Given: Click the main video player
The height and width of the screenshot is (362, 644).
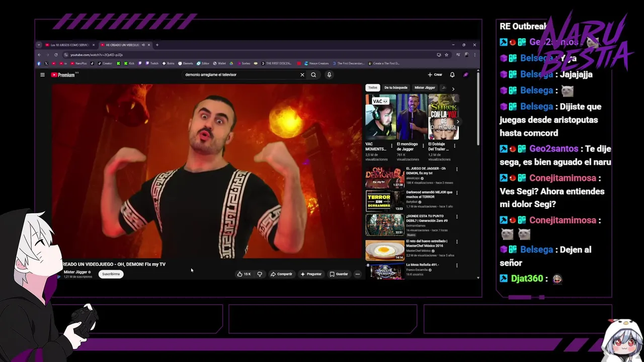Looking at the screenshot, I should pos(207,171).
